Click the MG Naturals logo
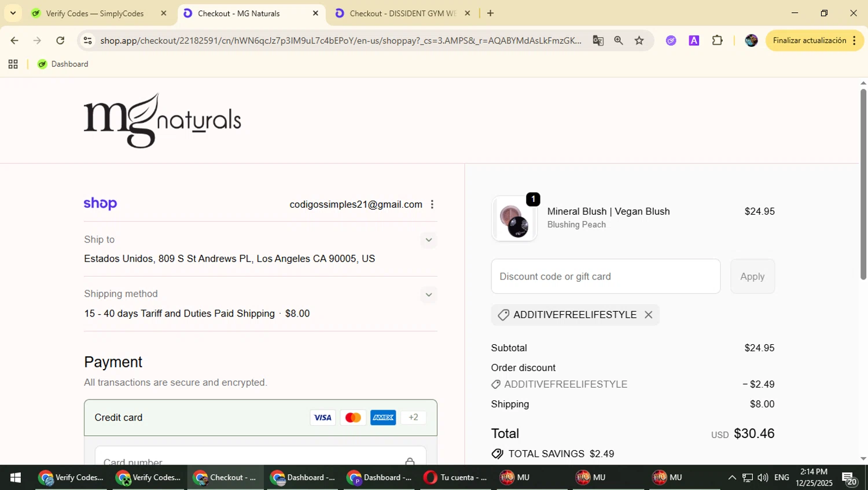This screenshot has height=490, width=868. [162, 120]
